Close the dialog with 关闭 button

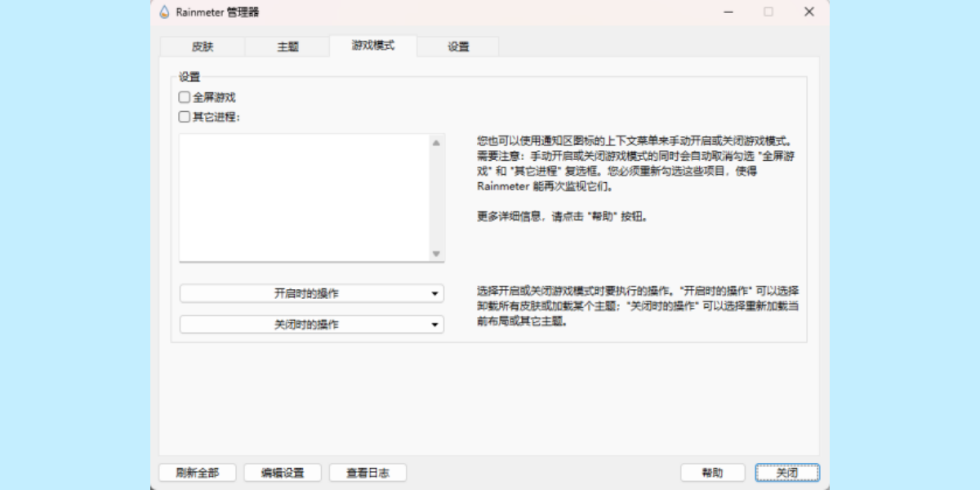(x=787, y=473)
